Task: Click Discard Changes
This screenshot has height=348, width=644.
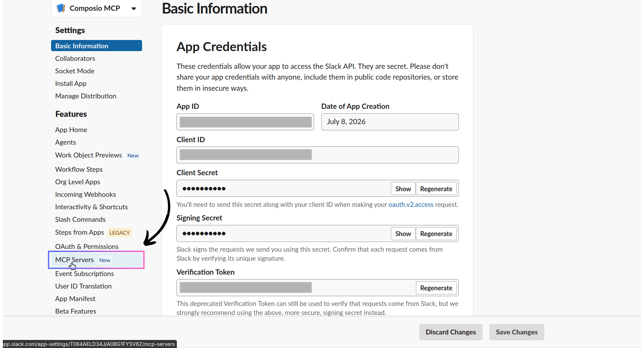Action: (451, 332)
